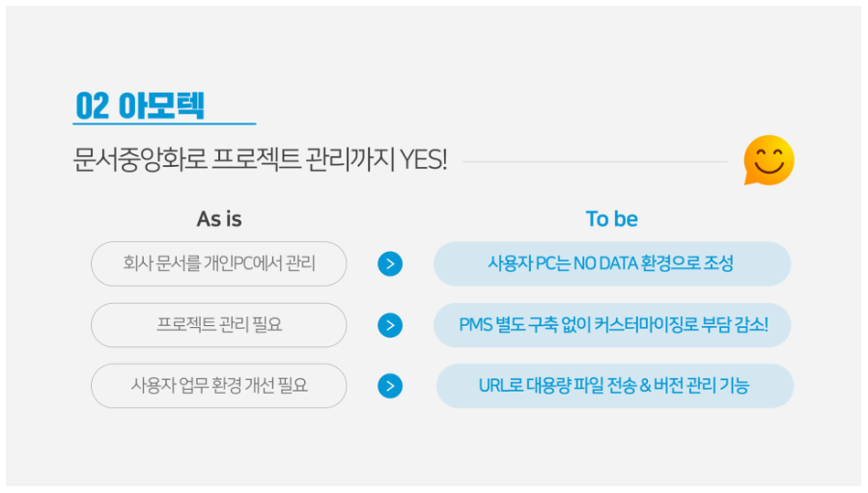Click the 'As is' column heading

pyautogui.click(x=219, y=219)
